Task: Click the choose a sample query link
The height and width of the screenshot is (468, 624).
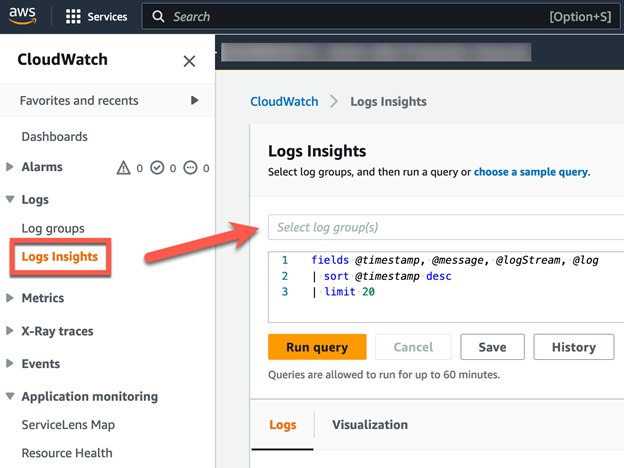Action: (530, 172)
